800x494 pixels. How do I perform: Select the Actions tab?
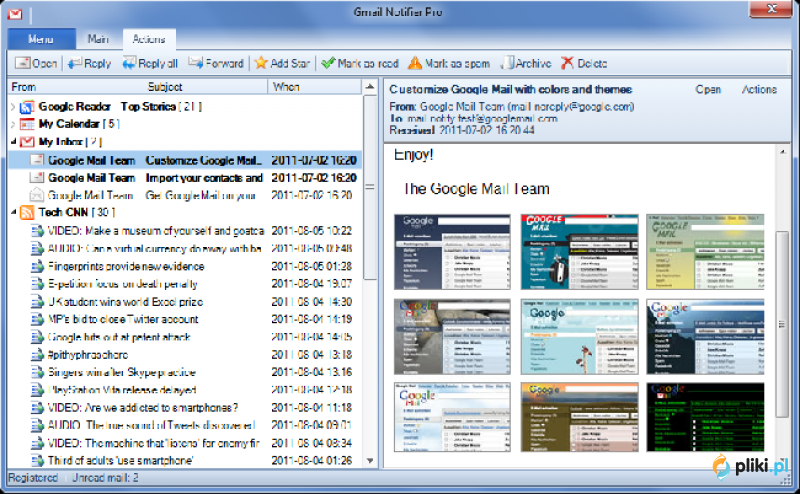point(149,39)
